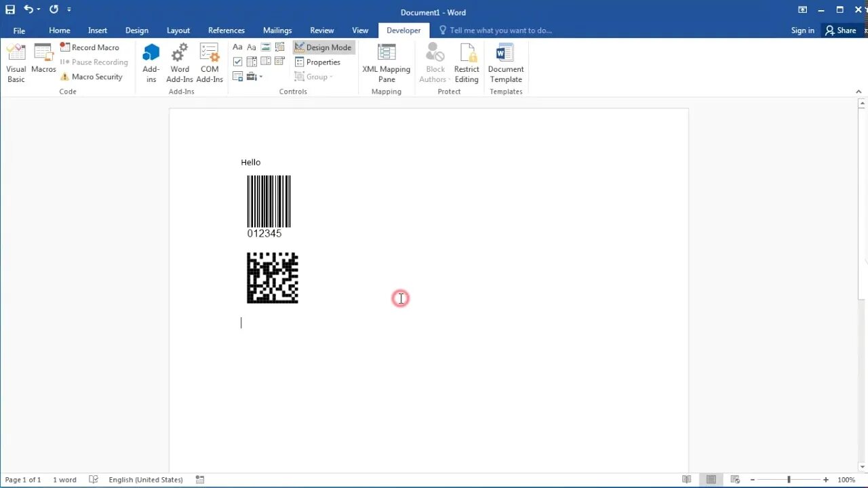The height and width of the screenshot is (488, 868).
Task: Switch to the Home tab
Action: coord(60,30)
